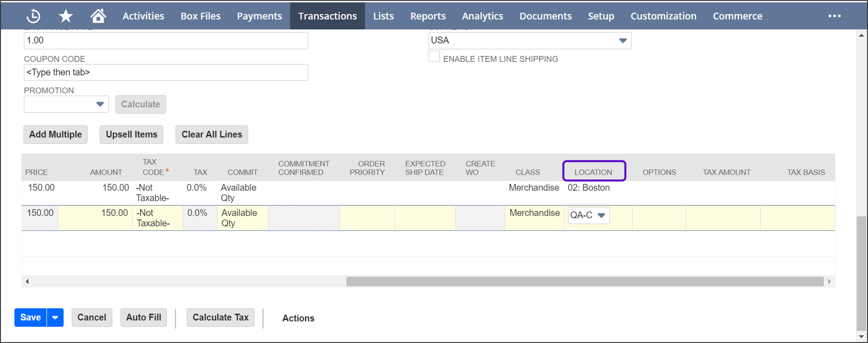
Task: Expand the USA currency dropdown
Action: click(x=622, y=40)
